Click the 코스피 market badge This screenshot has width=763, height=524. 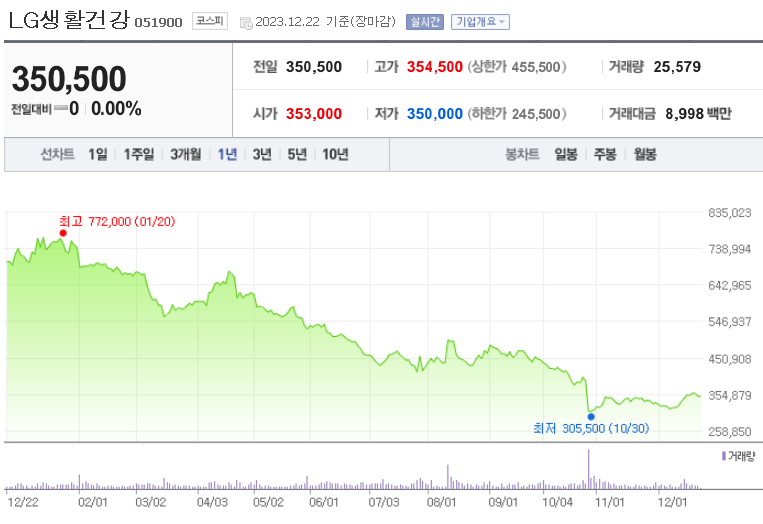click(x=210, y=21)
